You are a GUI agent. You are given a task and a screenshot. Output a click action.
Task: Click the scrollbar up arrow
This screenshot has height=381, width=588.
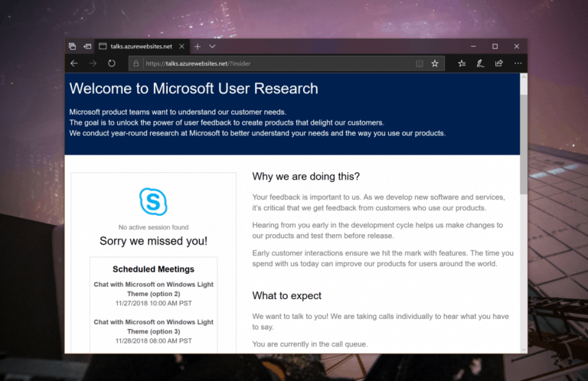pyautogui.click(x=524, y=77)
